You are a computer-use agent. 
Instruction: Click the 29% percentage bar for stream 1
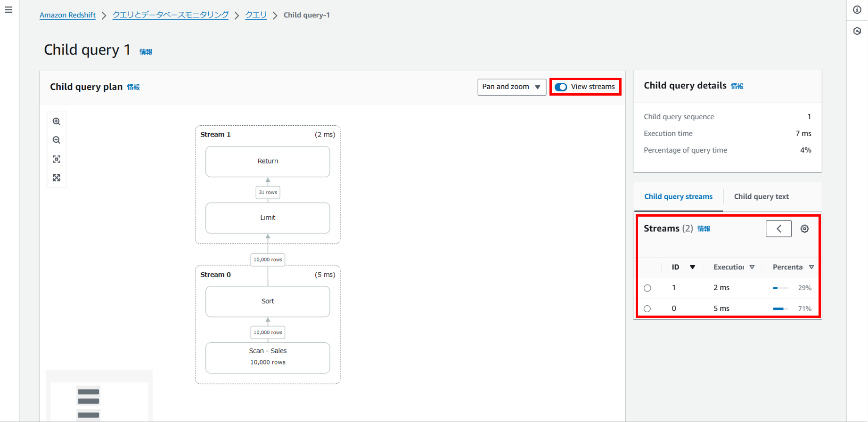(780, 288)
